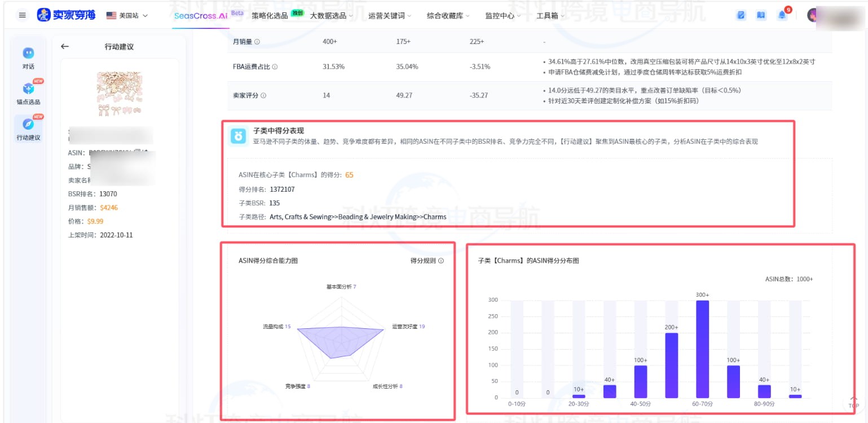Click the info icon next to 卖家评分
This screenshot has height=423, width=868.
coord(263,95)
